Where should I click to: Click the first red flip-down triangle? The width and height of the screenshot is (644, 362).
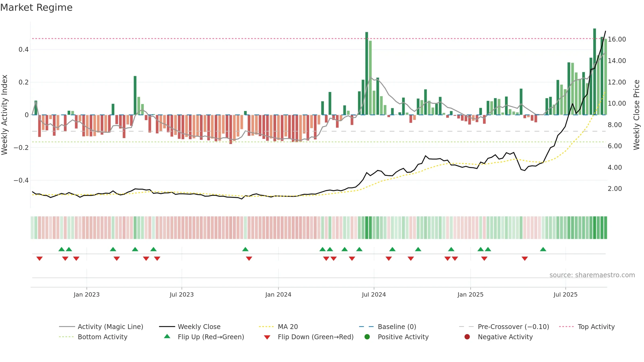(39, 258)
